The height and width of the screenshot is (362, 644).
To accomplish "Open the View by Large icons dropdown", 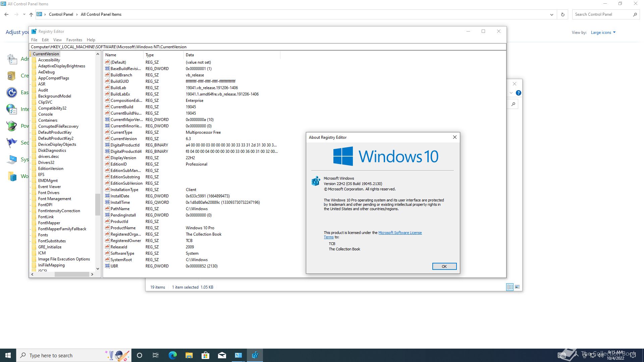I will [603, 33].
